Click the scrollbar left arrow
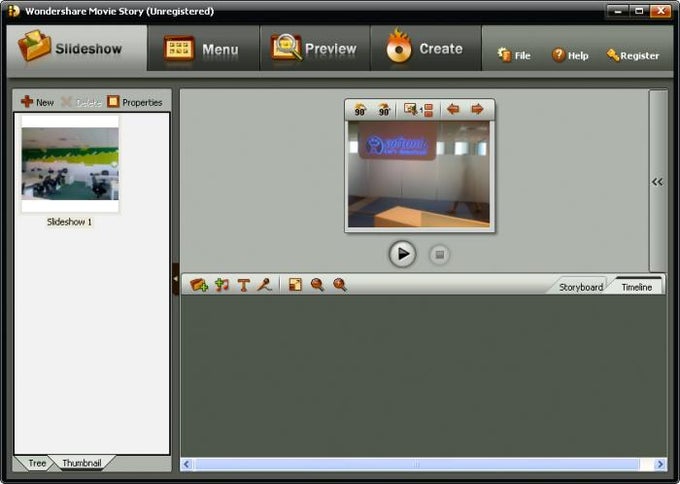Viewport: 680px width, 484px height. (186, 464)
